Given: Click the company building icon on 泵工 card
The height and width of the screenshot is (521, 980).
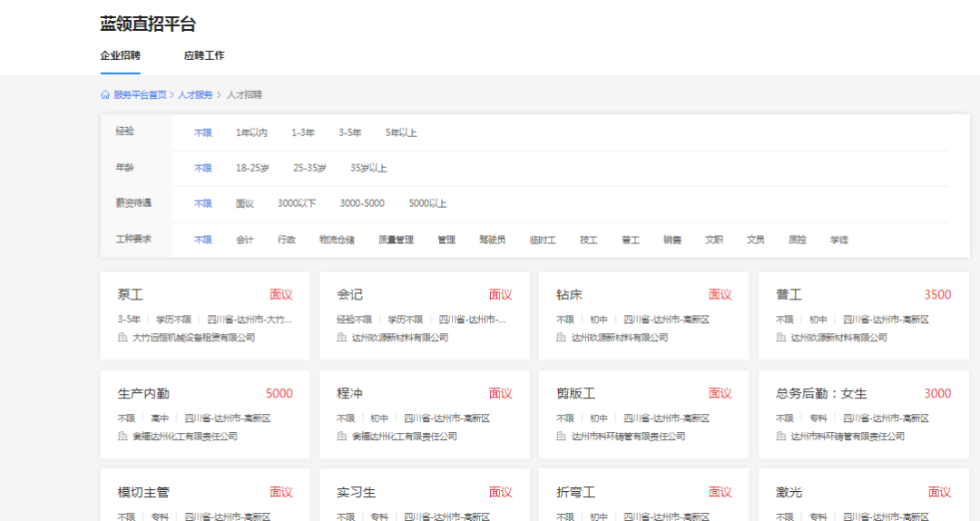Looking at the screenshot, I should 122,338.
